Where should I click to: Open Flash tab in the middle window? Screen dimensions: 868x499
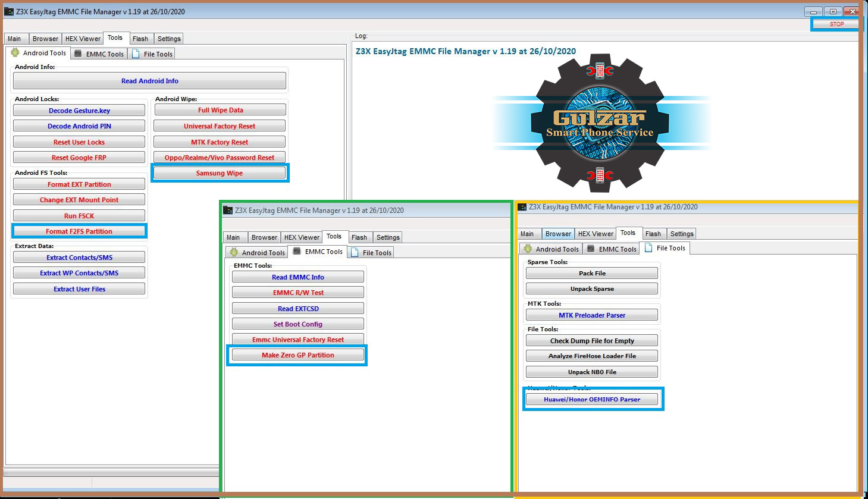[359, 237]
